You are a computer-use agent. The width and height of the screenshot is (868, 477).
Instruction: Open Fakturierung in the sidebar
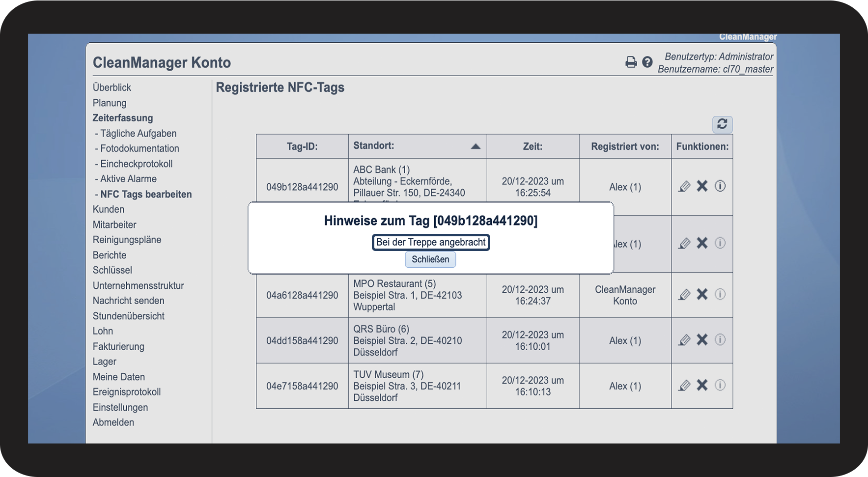coord(118,346)
